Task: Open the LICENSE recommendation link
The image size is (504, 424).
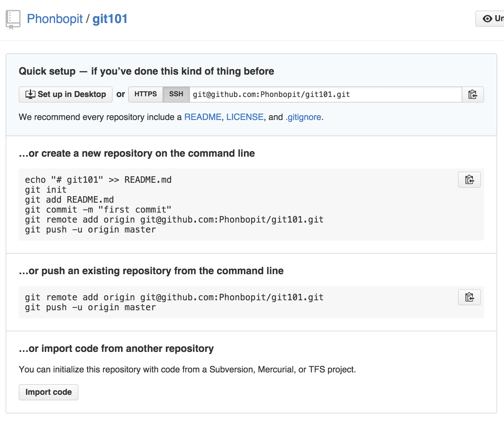Action: click(x=245, y=117)
